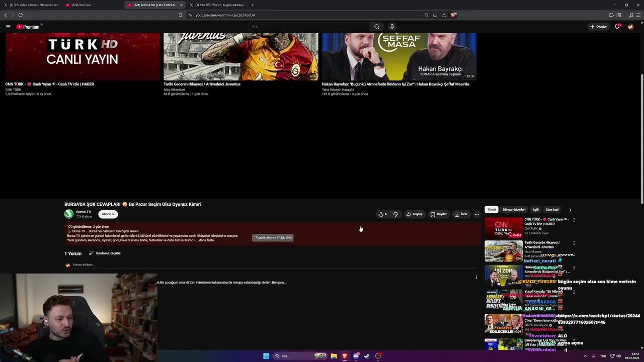Open YouTube notifications bell
Screen dimensions: 644x362
(617, 27)
